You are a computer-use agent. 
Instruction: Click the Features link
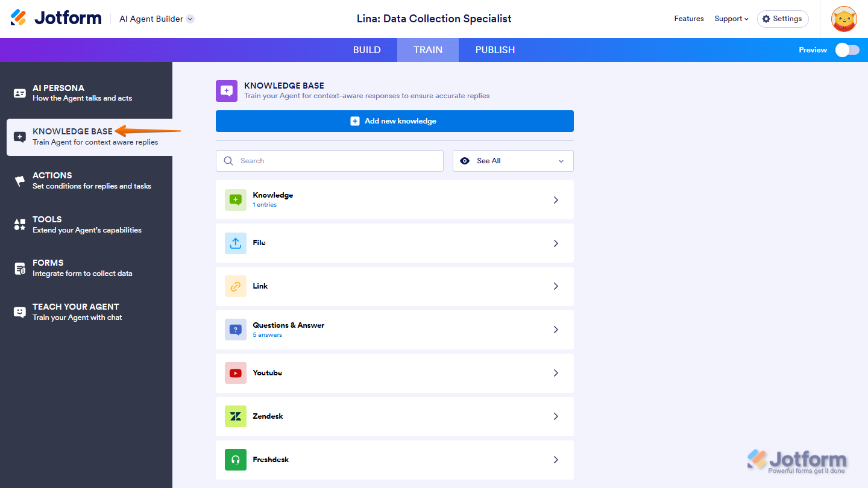(689, 19)
